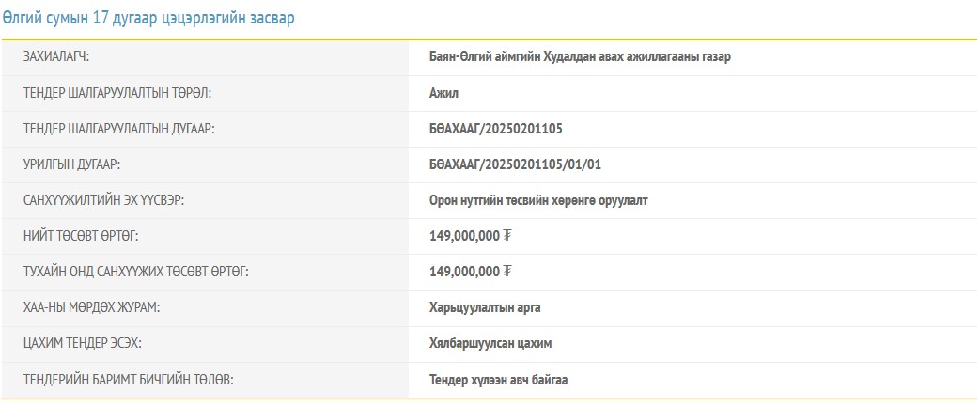
Task: Click the ТЕНДЕР ШАЛГАРУУЛАЛТЫН ТӨРӨЛ label
Action: pos(117,93)
